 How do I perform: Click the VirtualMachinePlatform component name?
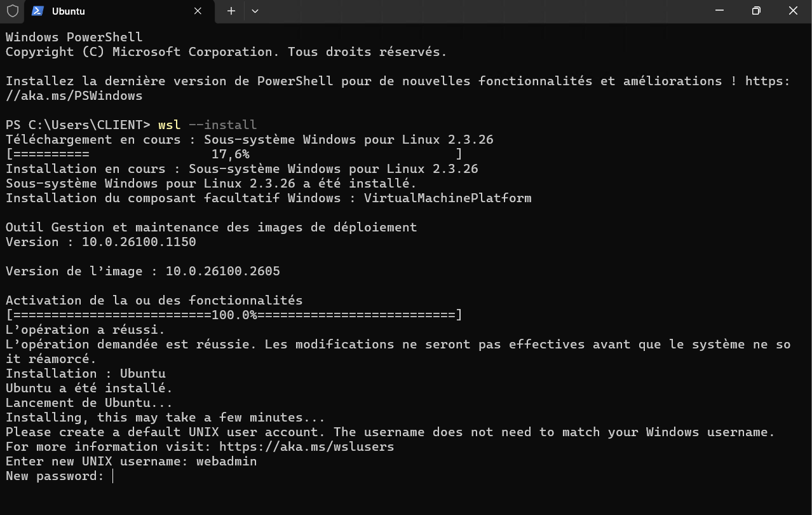[x=447, y=198]
